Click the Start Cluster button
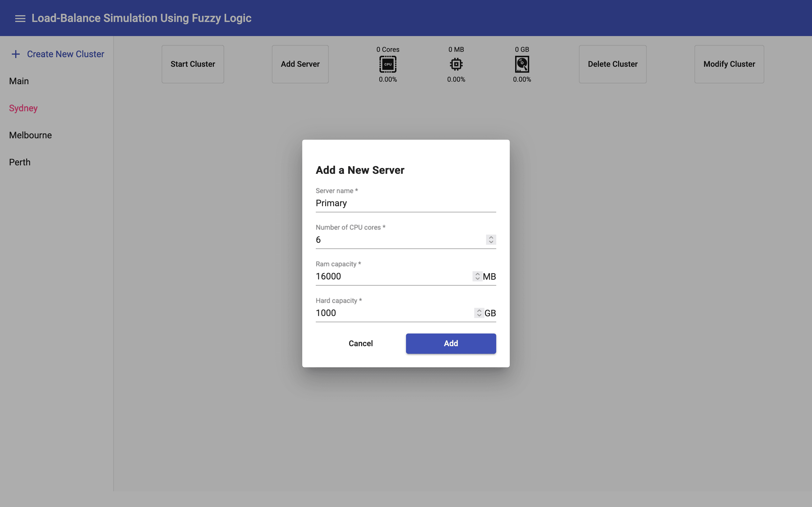 [193, 64]
